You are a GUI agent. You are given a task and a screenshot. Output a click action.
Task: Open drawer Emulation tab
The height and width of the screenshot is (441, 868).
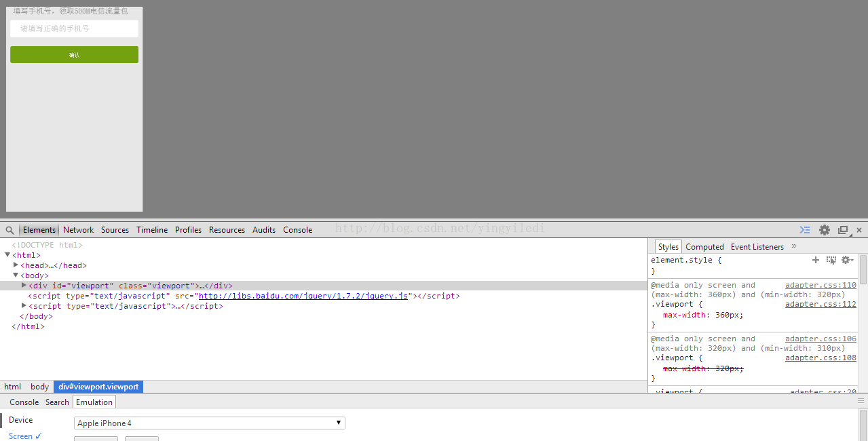click(x=94, y=402)
